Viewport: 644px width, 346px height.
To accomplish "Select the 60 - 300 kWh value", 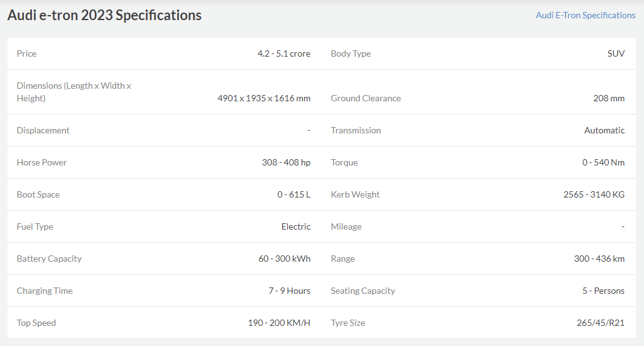I will (284, 259).
